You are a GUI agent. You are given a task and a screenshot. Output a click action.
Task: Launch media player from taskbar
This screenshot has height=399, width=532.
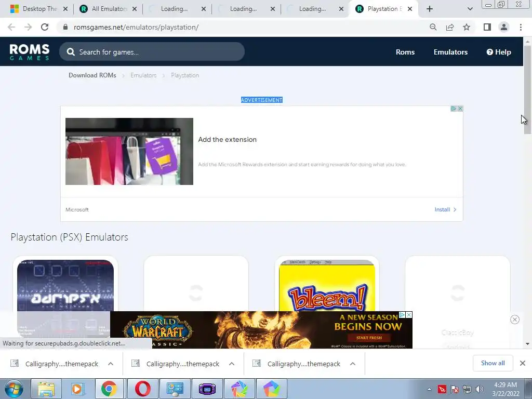[x=77, y=389]
